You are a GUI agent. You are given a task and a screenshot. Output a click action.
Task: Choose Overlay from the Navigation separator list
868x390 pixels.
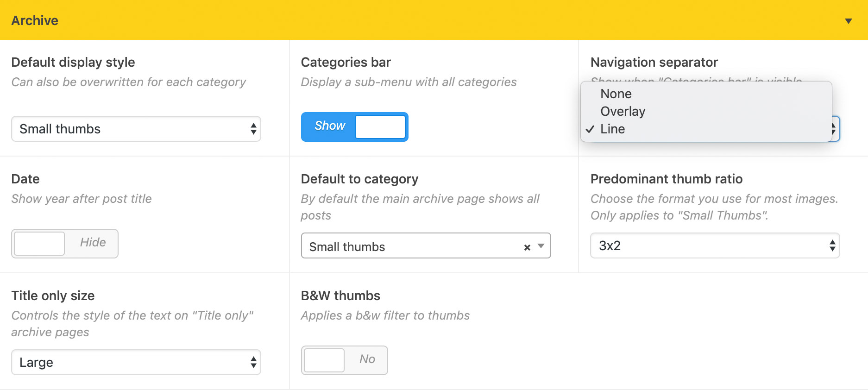click(623, 112)
